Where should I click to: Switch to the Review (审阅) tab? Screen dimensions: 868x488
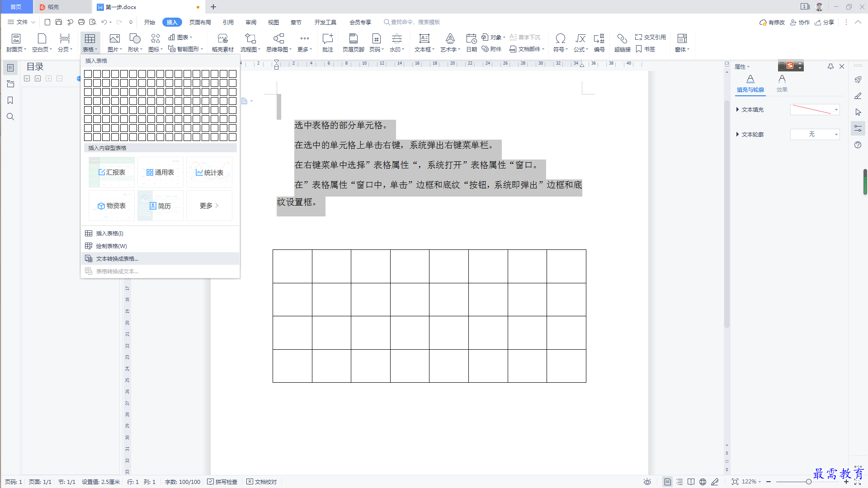pos(251,22)
